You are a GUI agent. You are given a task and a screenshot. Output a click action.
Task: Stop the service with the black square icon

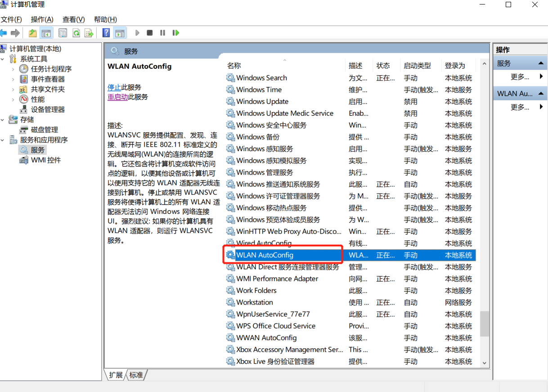(x=149, y=32)
